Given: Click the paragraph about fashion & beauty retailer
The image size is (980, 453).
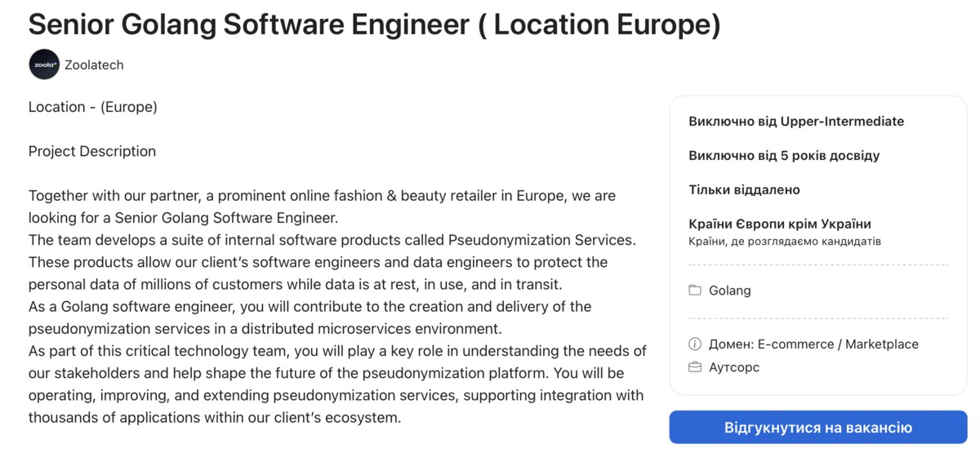Looking at the screenshot, I should tap(323, 207).
